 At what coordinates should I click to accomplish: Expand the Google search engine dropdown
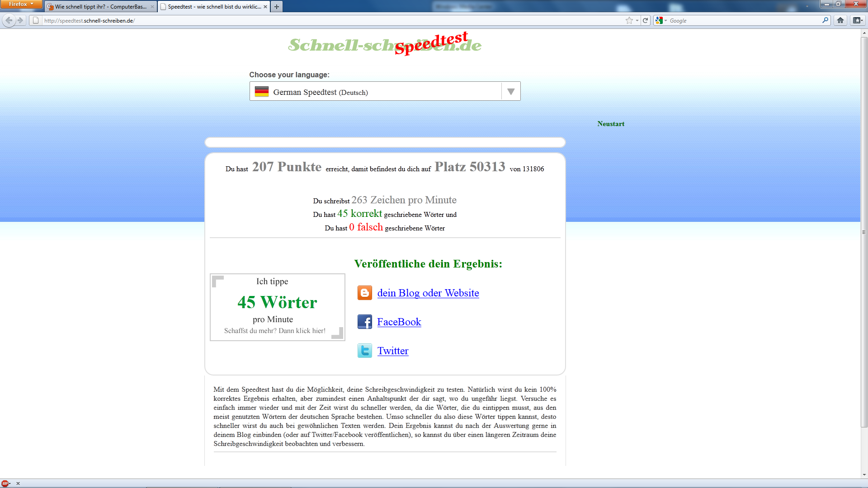[662, 20]
